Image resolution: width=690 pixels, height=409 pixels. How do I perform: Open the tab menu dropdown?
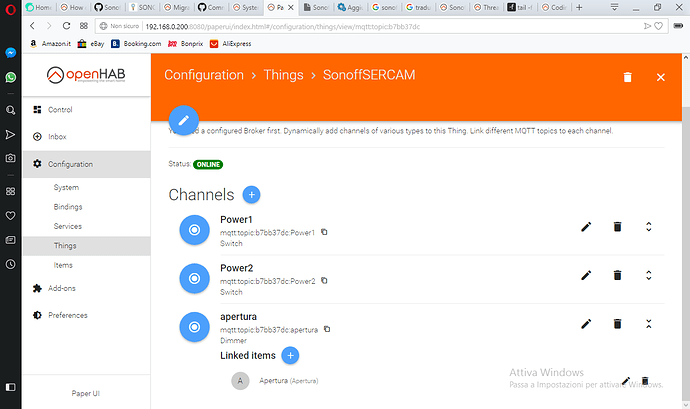click(x=614, y=7)
